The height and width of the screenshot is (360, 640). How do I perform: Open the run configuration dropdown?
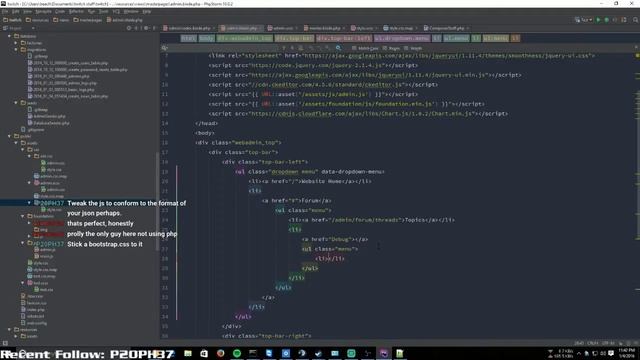pyautogui.click(x=583, y=20)
